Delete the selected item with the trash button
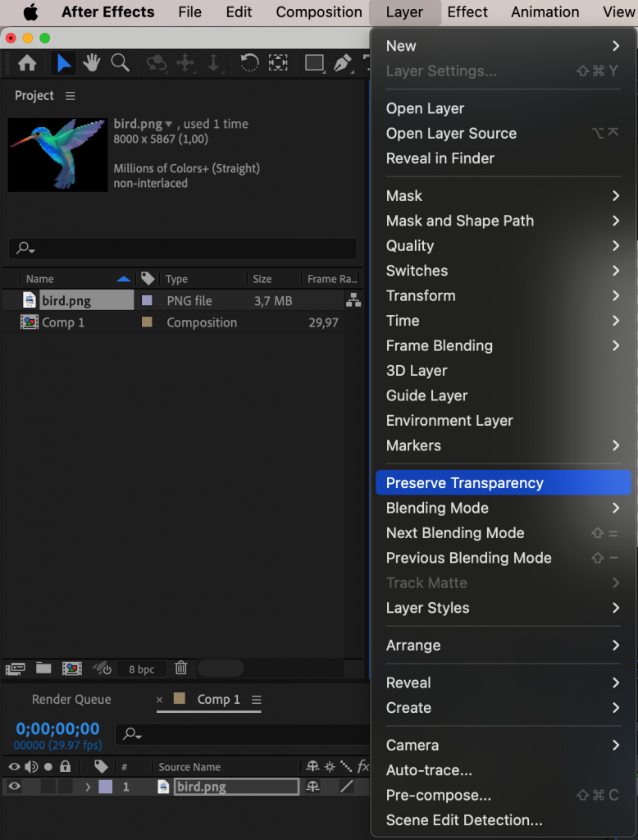The width and height of the screenshot is (638, 840). click(181, 669)
